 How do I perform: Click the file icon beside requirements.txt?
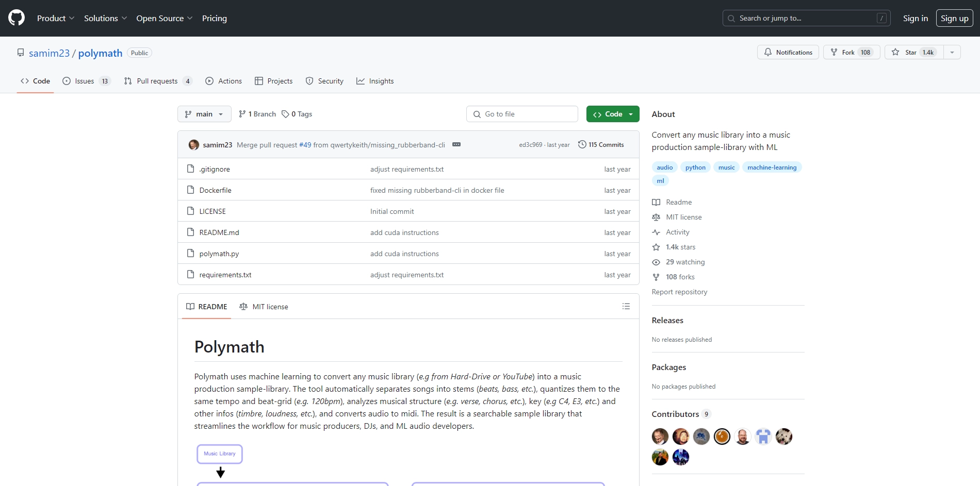pos(191,275)
